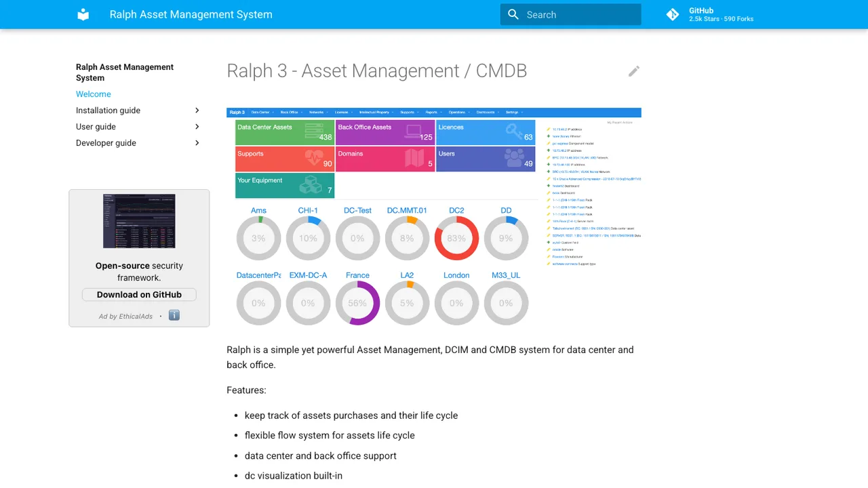Click the Ralph dashboard screenshot image
The width and height of the screenshot is (868, 488).
[434, 218]
